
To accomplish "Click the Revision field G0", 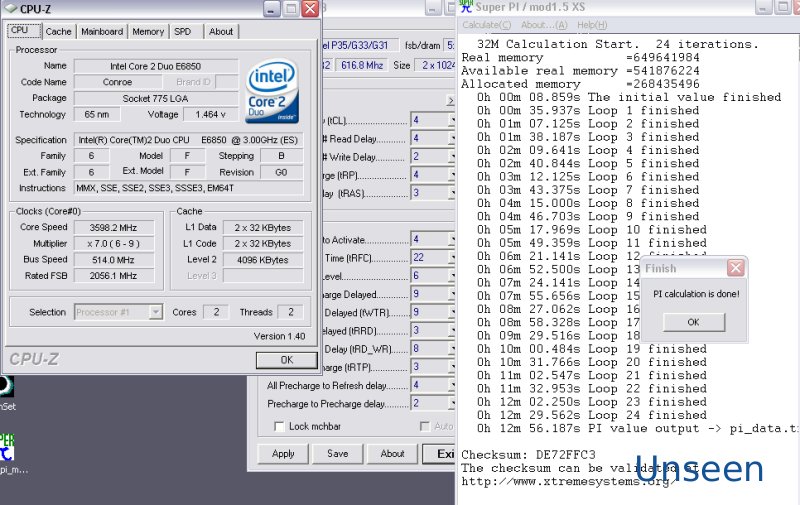I will click(x=281, y=172).
